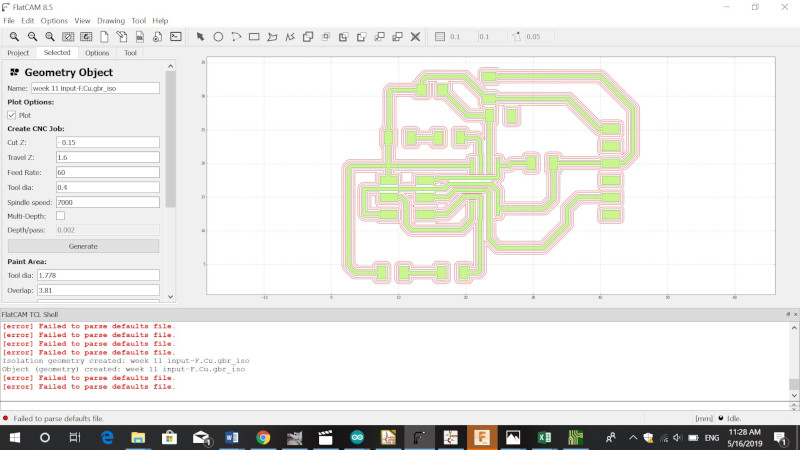The height and width of the screenshot is (450, 800).
Task: Open the Drawing menu
Action: pos(111,21)
